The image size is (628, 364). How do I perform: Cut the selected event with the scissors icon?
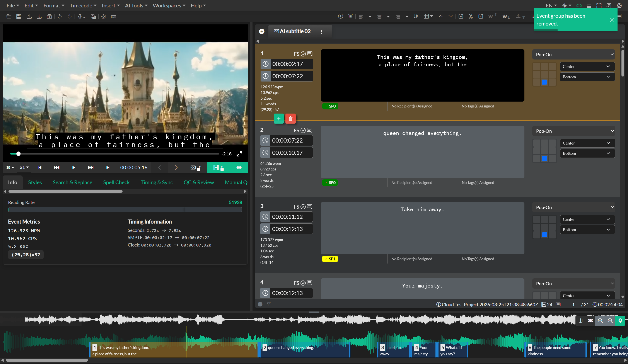pos(471,16)
